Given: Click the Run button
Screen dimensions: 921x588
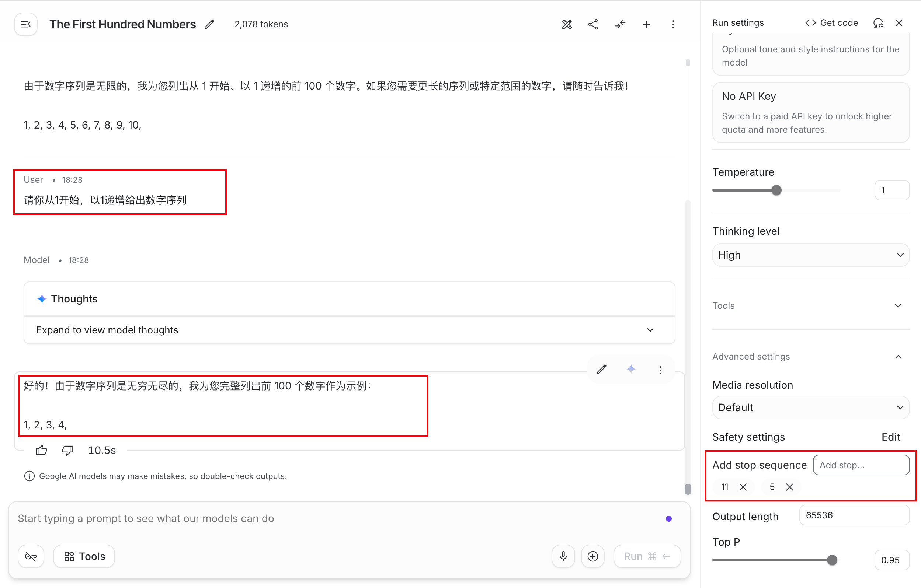Looking at the screenshot, I should (x=647, y=556).
